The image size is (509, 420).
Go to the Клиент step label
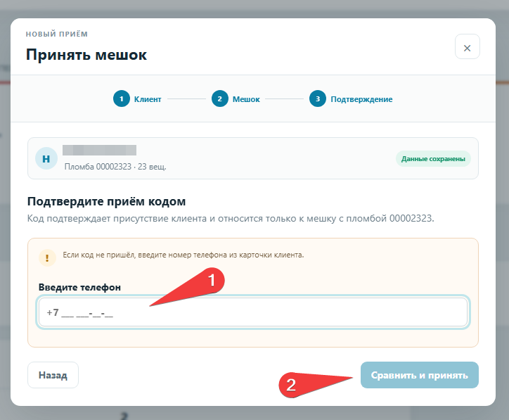148,99
